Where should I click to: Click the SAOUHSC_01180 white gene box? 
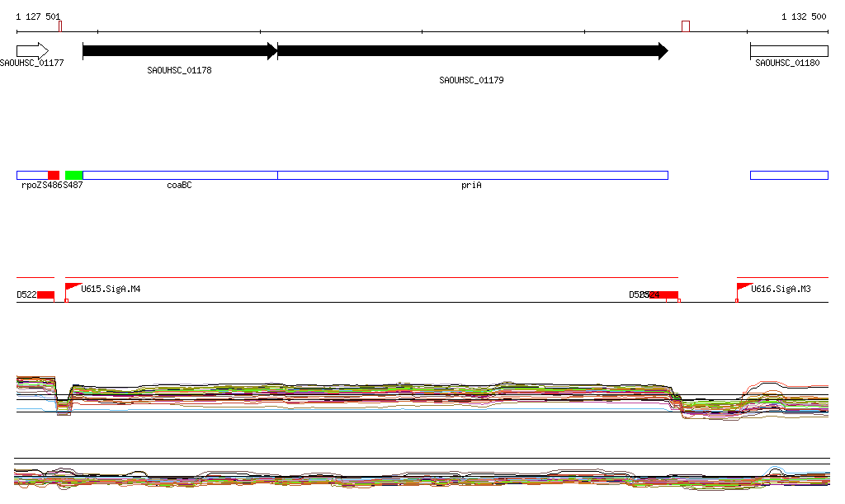tap(789, 51)
